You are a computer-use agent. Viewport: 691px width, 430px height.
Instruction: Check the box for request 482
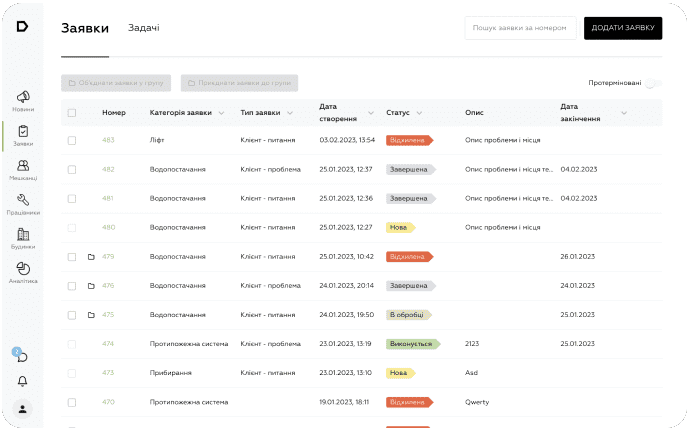click(x=72, y=170)
